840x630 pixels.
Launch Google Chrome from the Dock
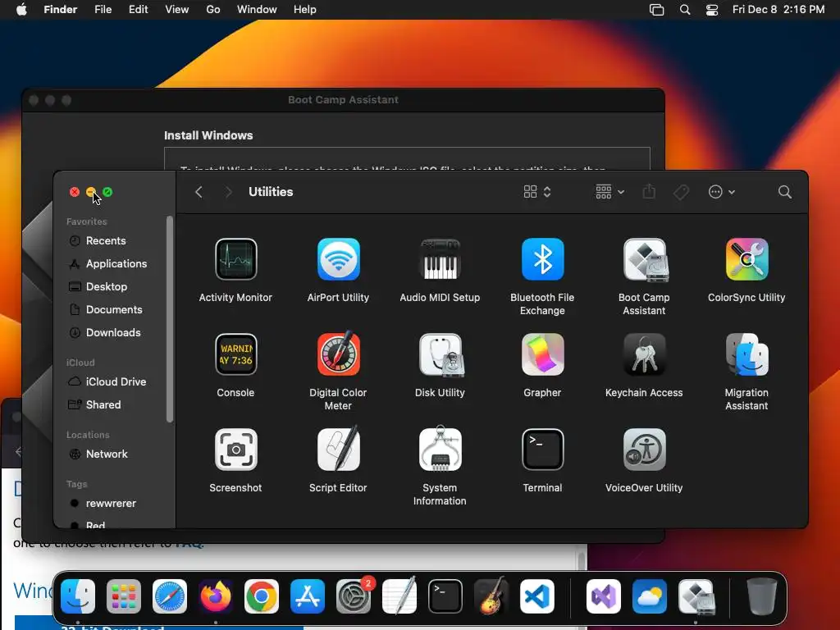[262, 596]
